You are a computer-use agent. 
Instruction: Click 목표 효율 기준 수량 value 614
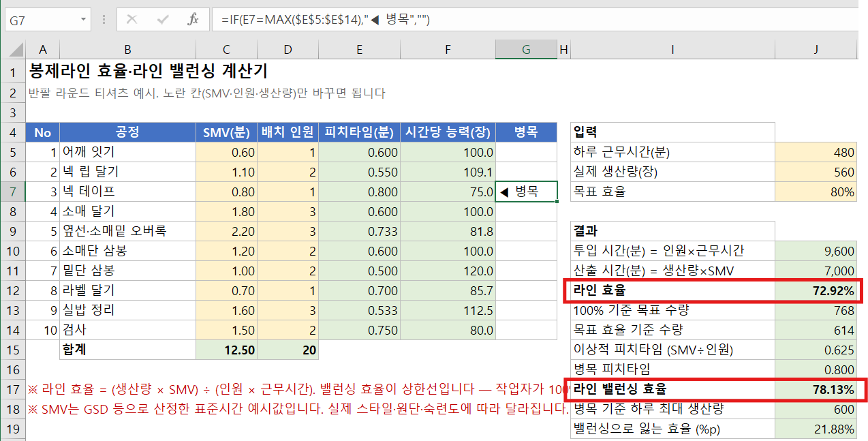point(816,330)
